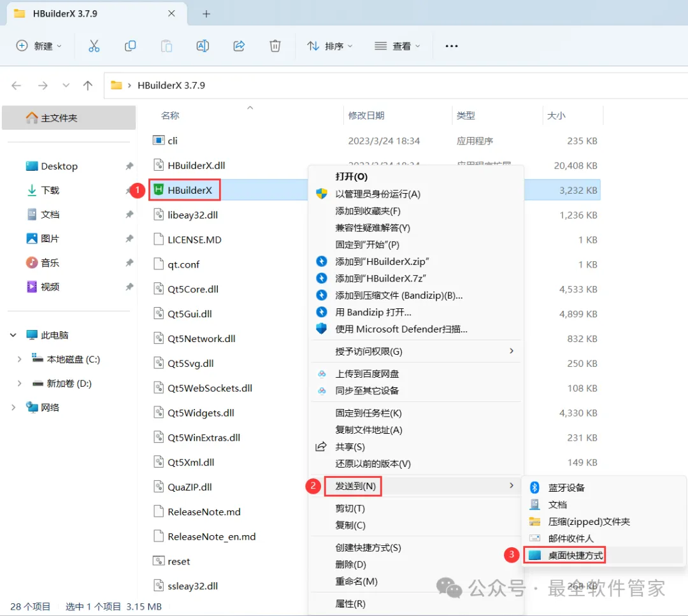Open a new tab with plus button

pyautogui.click(x=206, y=14)
